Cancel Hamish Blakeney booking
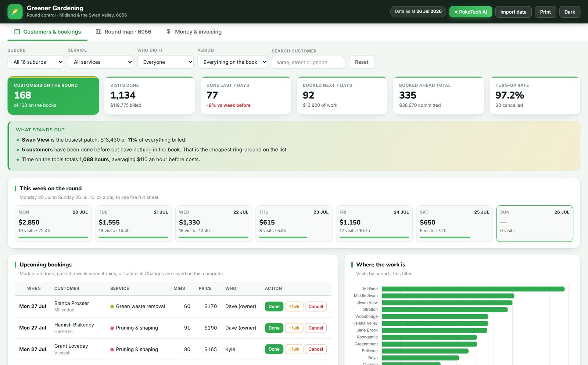Image resolution: width=588 pixels, height=365 pixels. point(316,328)
